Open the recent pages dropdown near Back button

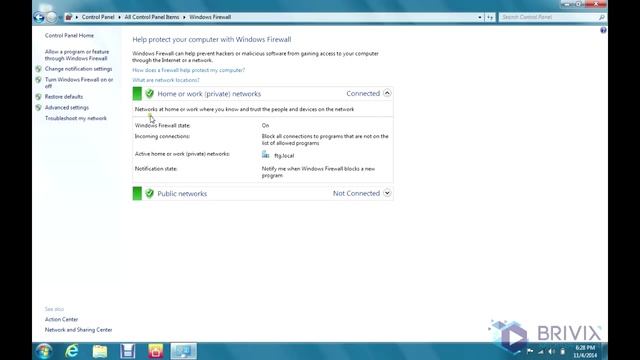click(x=60, y=18)
